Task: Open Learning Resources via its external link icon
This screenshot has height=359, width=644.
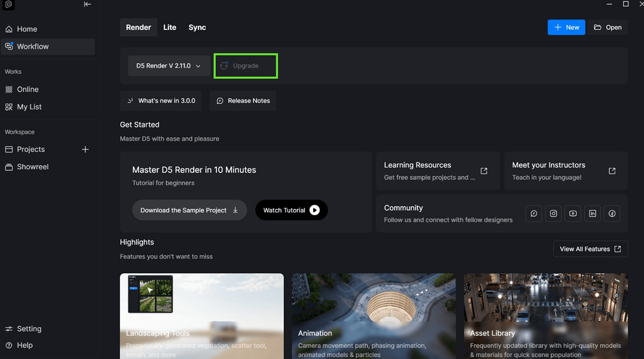Action: [x=483, y=170]
